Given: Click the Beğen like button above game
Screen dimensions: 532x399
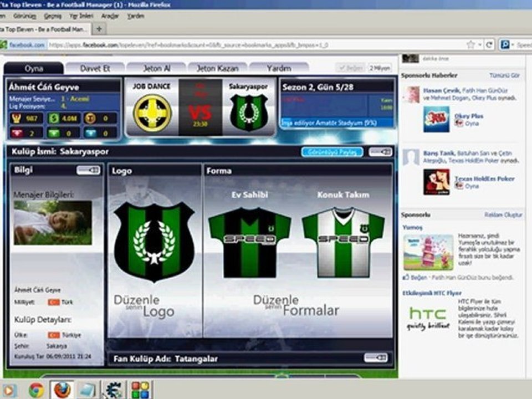Looking at the screenshot, I should click(350, 68).
